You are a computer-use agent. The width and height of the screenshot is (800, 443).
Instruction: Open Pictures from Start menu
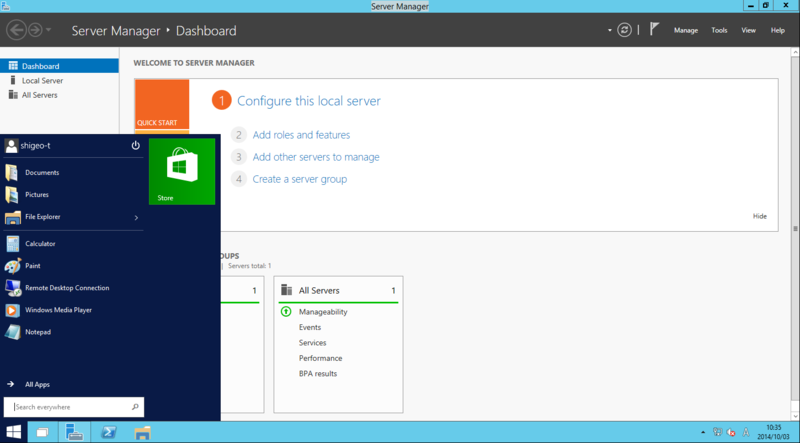[x=73, y=194]
